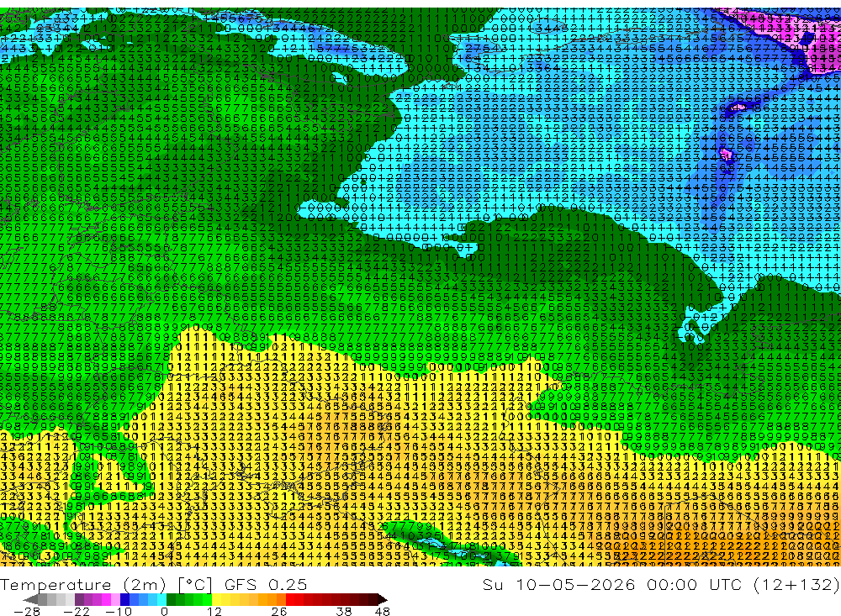
Task: Click the '38' legend value
Action: coord(344,612)
